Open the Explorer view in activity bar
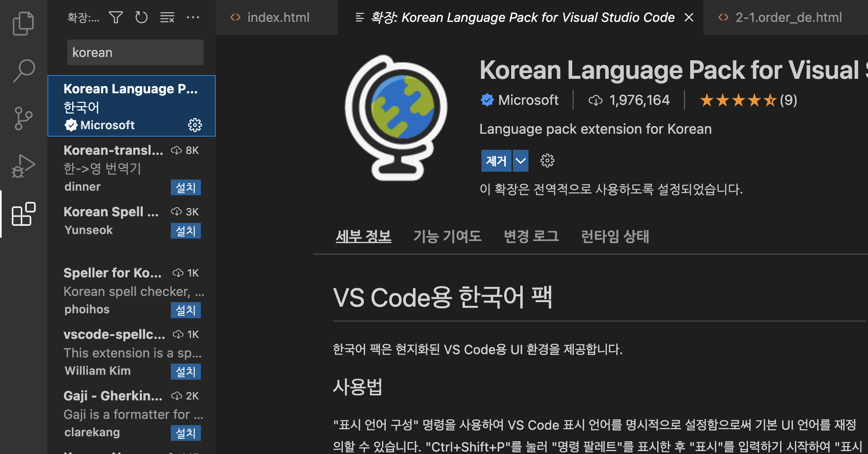 24,24
